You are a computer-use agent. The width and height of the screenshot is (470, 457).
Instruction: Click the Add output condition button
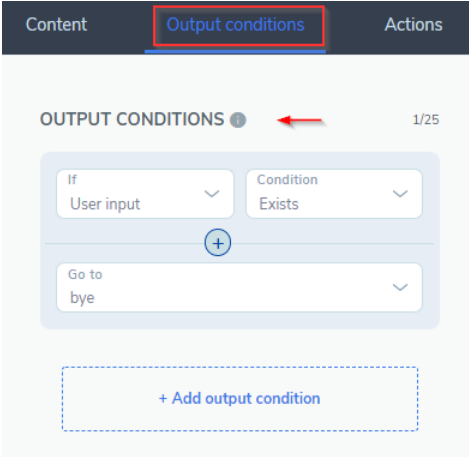240,399
